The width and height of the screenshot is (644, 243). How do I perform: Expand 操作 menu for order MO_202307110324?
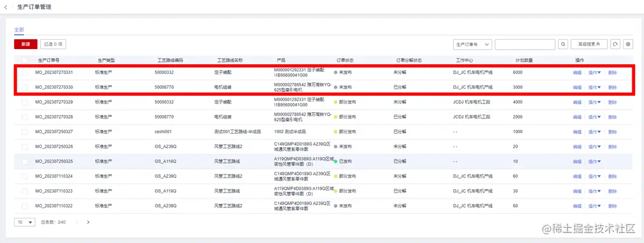(594, 176)
